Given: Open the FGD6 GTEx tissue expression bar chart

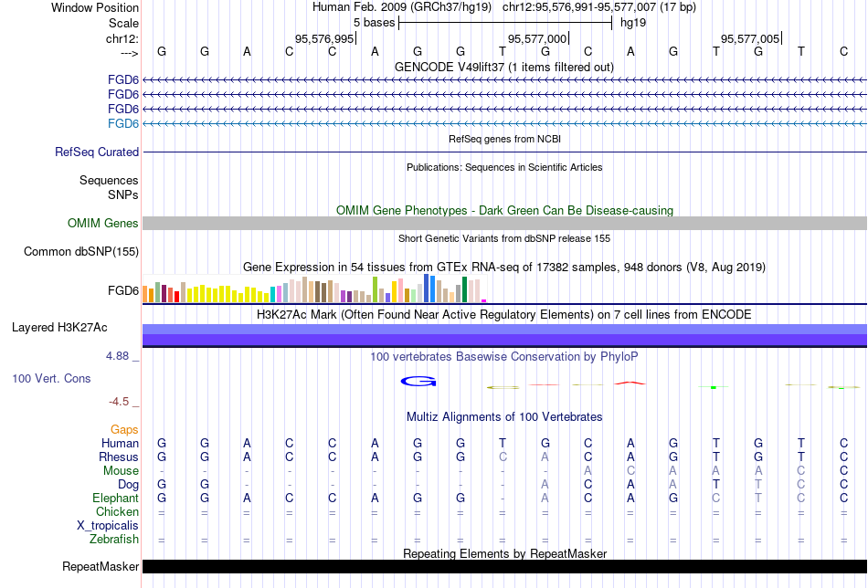Looking at the screenshot, I should (x=314, y=289).
